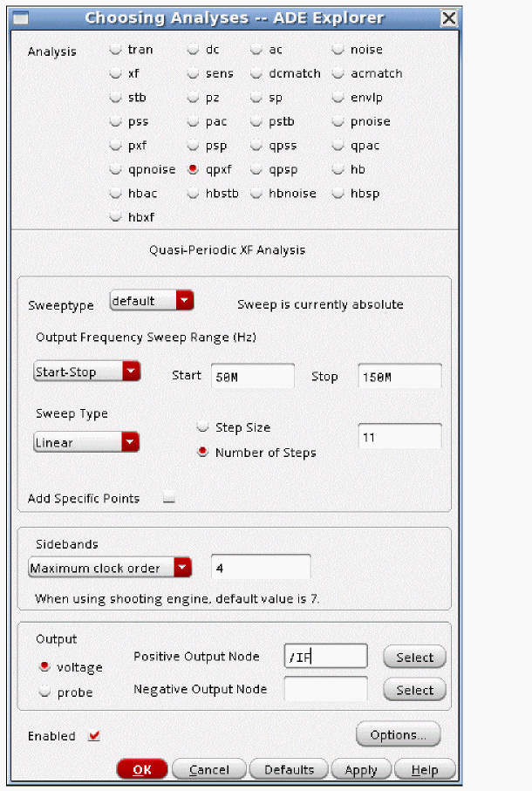Select the Step Size radio button
Image resolution: width=532 pixels, height=791 pixels.
click(x=203, y=427)
